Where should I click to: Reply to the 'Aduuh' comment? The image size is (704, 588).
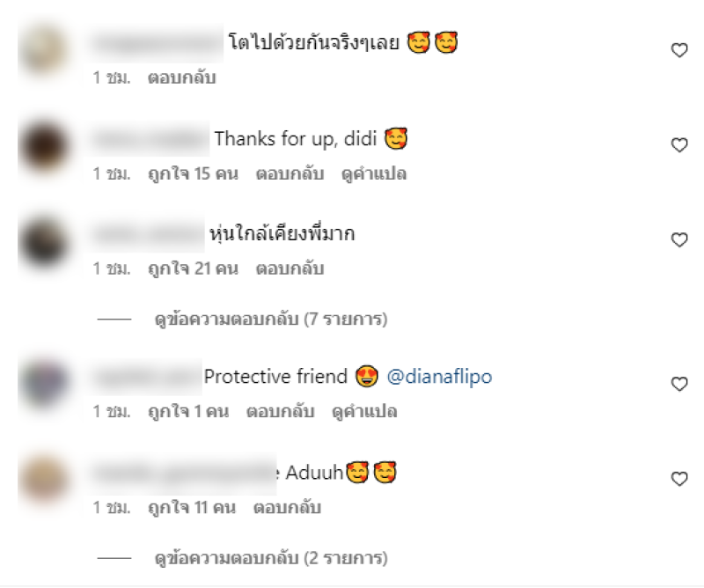pos(288,508)
